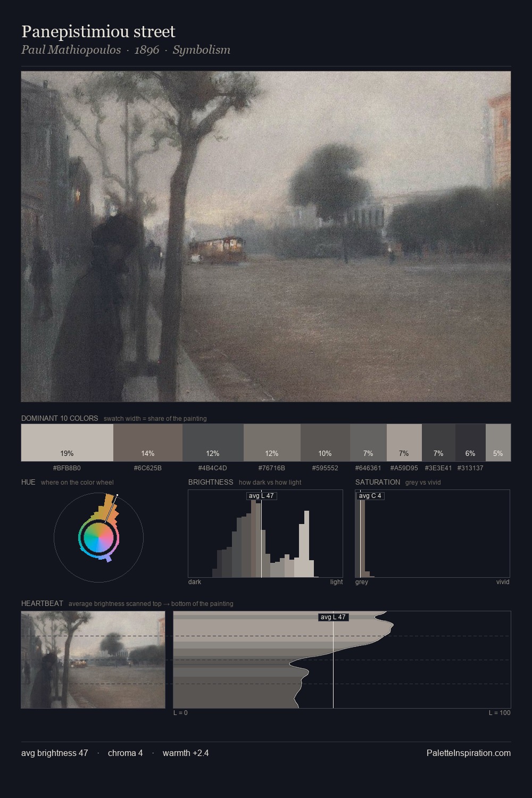This screenshot has width=532, height=798.
Task: Click the 'SATURATION' section heading
Action: click(378, 482)
